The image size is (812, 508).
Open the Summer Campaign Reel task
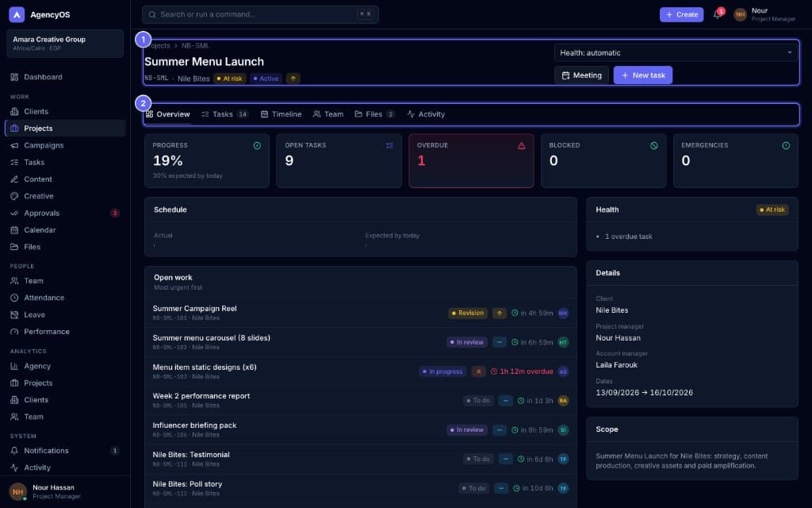[x=361, y=313]
